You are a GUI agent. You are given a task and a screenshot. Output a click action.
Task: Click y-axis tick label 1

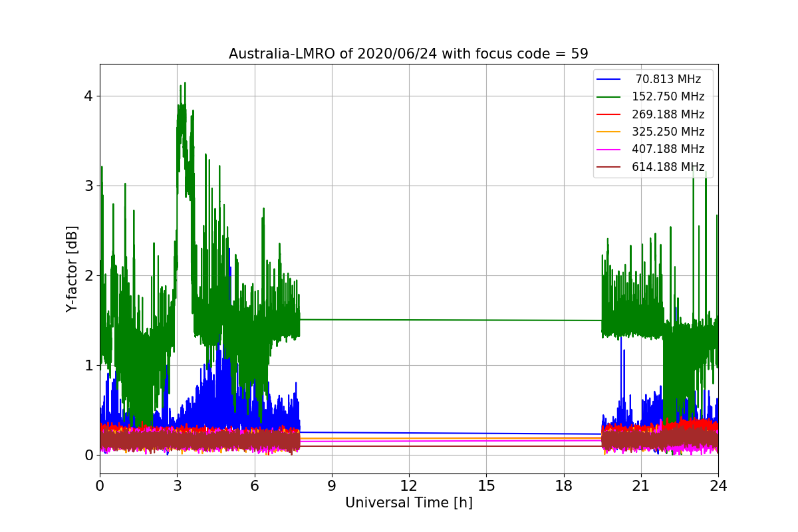(x=88, y=366)
